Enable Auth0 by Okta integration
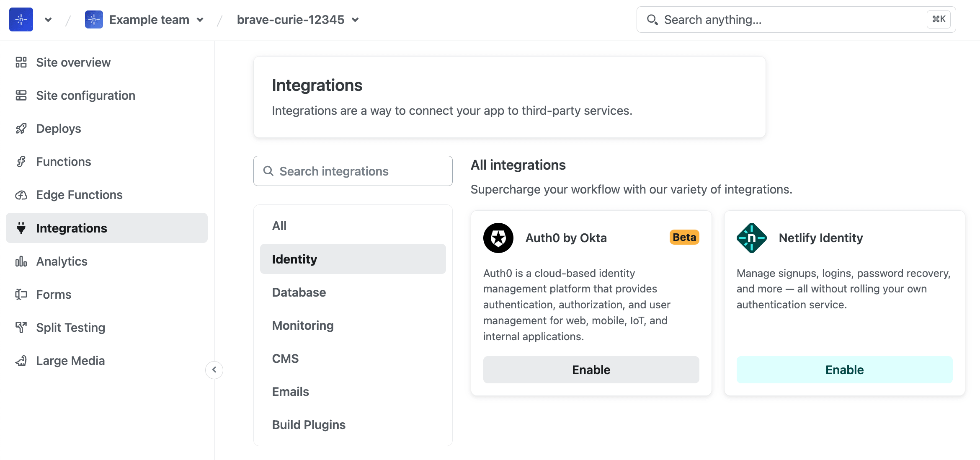 pos(591,369)
